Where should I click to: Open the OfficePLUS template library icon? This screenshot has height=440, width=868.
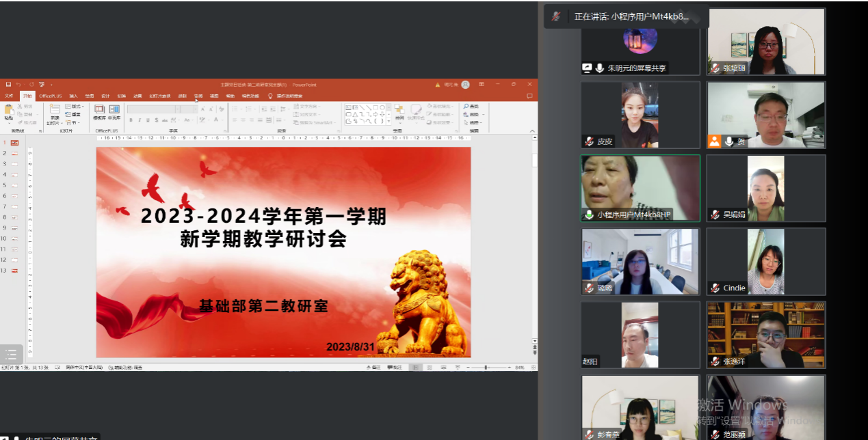pos(99,111)
